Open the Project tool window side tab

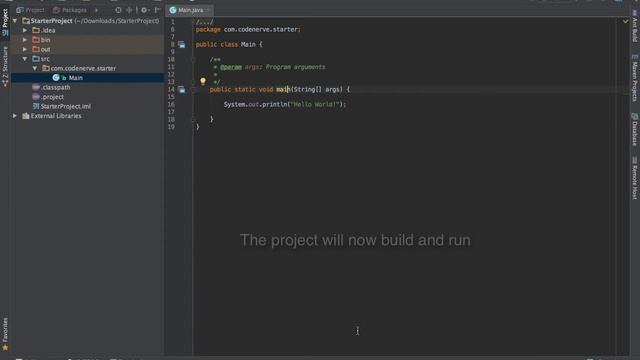pyautogui.click(x=5, y=22)
